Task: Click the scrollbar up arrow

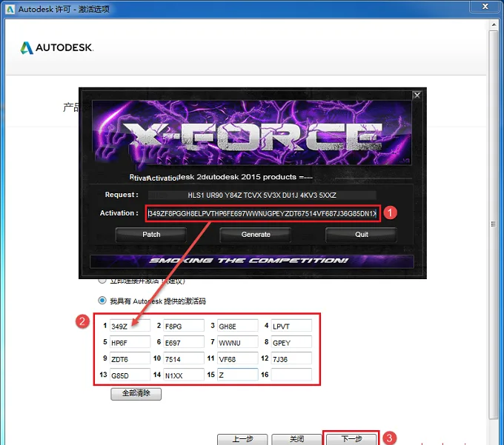Action: tap(494, 24)
